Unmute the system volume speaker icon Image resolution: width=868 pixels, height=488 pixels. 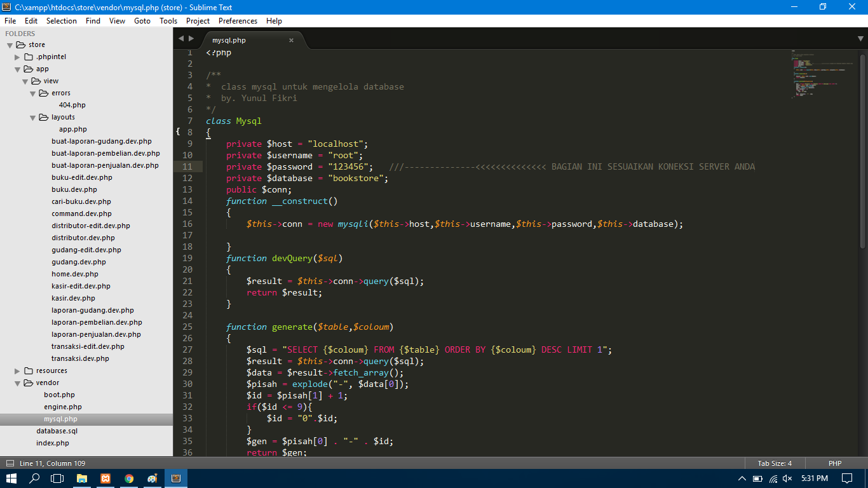pyautogui.click(x=788, y=477)
